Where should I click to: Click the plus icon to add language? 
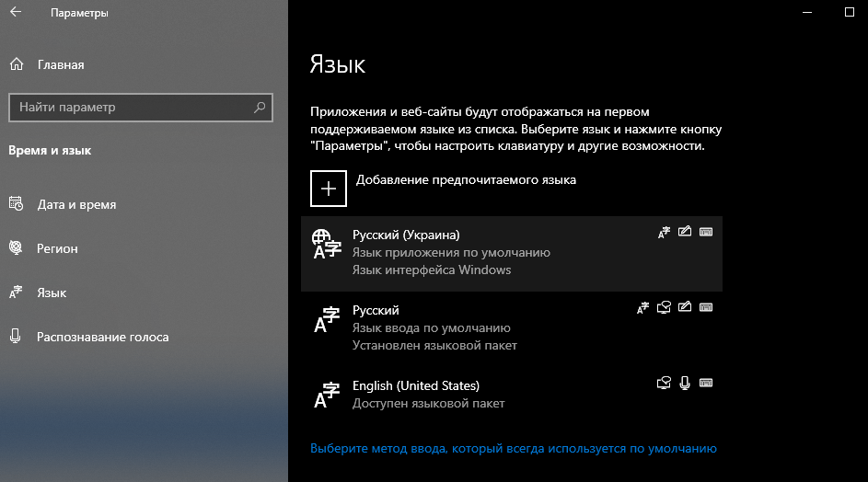(x=329, y=188)
